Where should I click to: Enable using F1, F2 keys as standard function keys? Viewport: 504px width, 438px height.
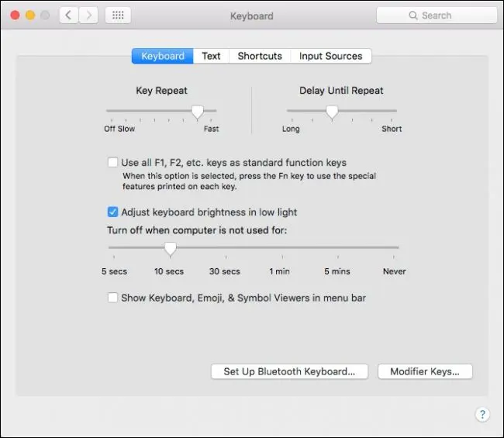pos(113,162)
